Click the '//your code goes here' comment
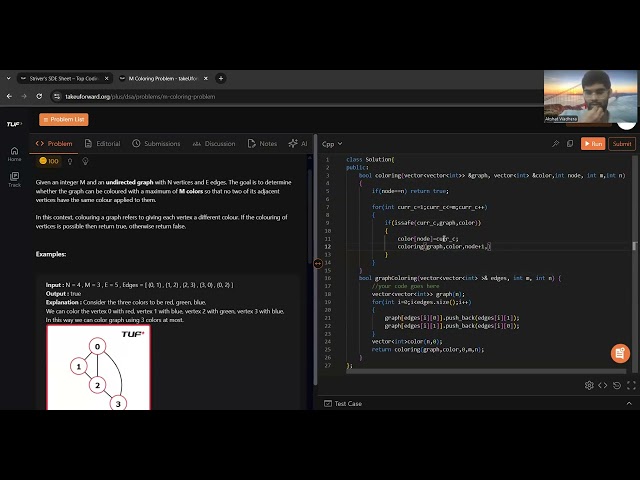This screenshot has width=640, height=480. click(405, 286)
